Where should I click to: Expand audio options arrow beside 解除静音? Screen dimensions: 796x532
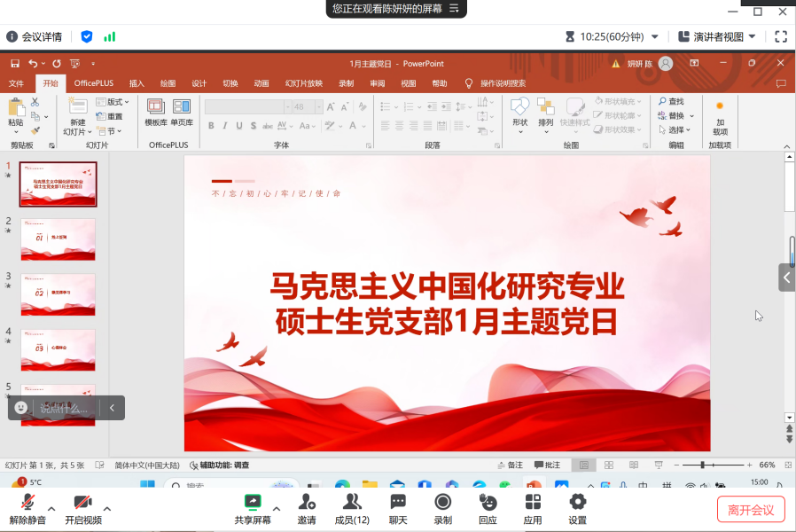51,509
